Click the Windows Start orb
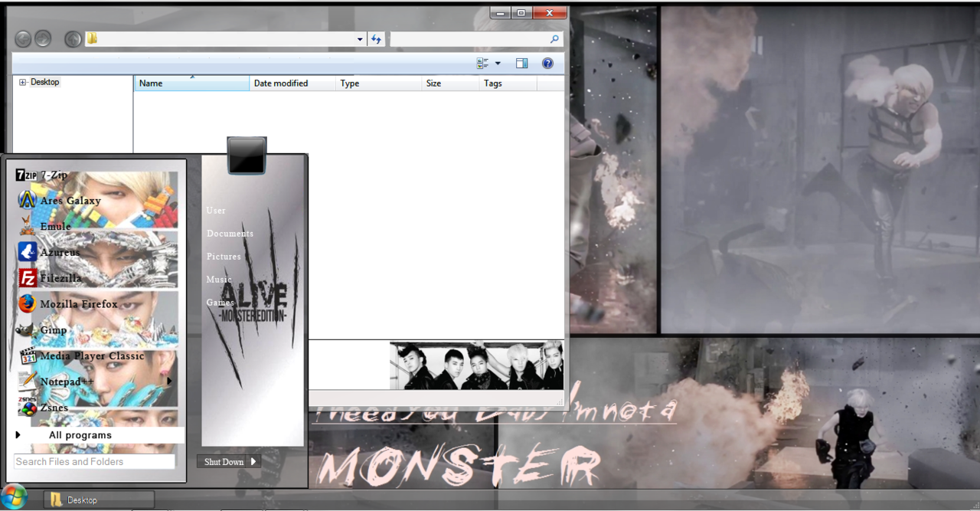 (14, 497)
